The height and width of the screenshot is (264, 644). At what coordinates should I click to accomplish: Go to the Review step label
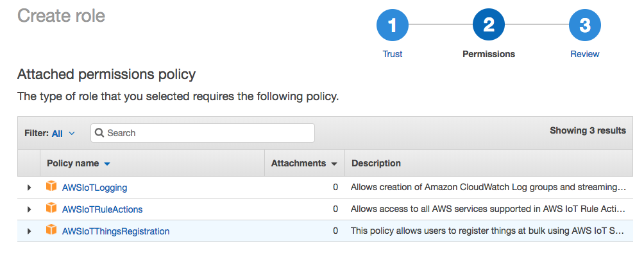(584, 54)
